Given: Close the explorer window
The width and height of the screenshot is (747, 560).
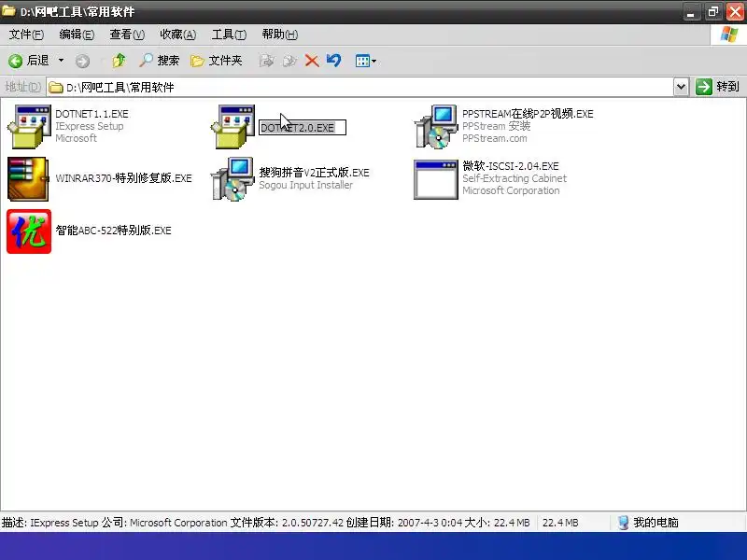Looking at the screenshot, I should (735, 12).
